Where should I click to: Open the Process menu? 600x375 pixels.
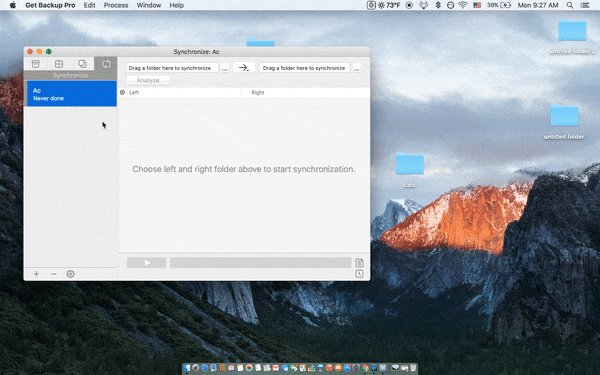tap(116, 5)
